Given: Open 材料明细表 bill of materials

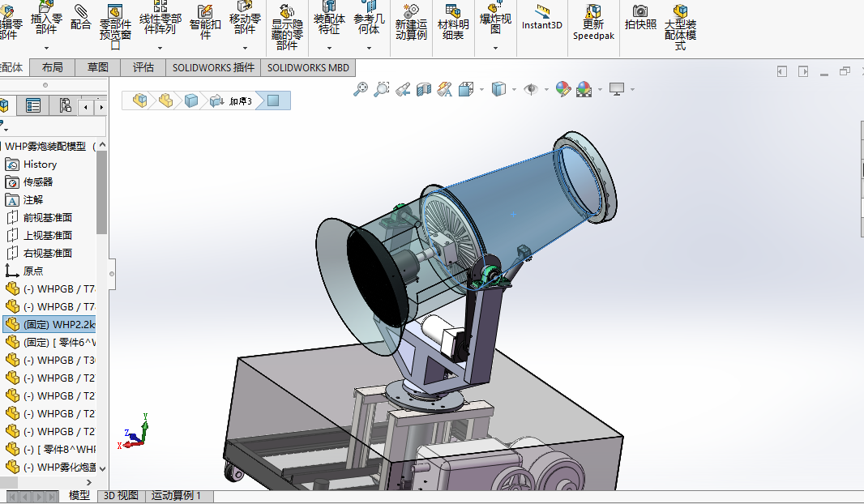Looking at the screenshot, I should coord(453,22).
